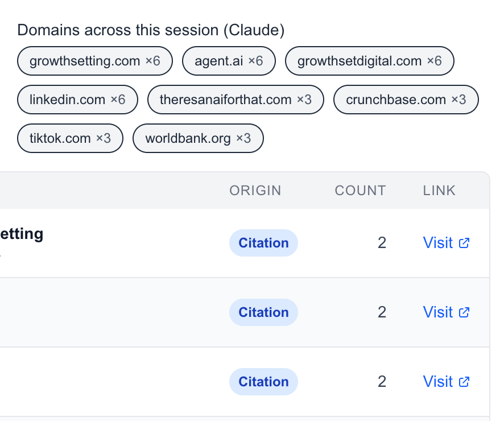Image resolution: width=504 pixels, height=421 pixels.
Task: Click the third row's Citation badge
Action: pyautogui.click(x=263, y=382)
